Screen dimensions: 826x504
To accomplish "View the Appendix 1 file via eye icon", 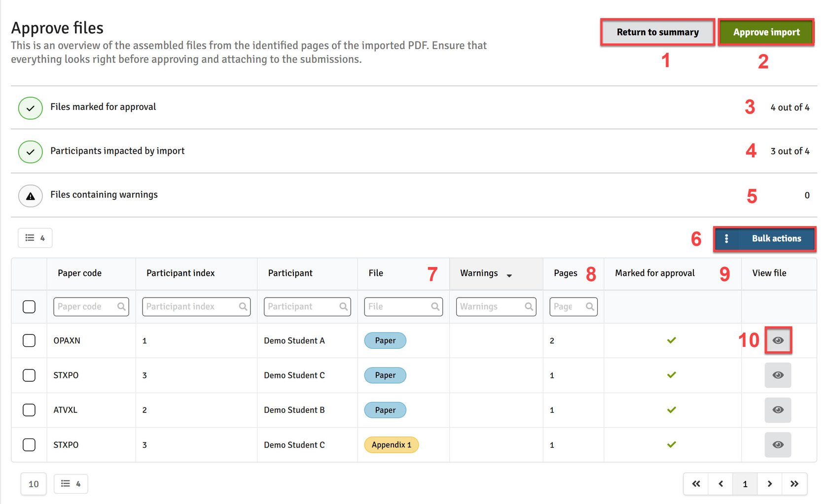I will tap(778, 445).
